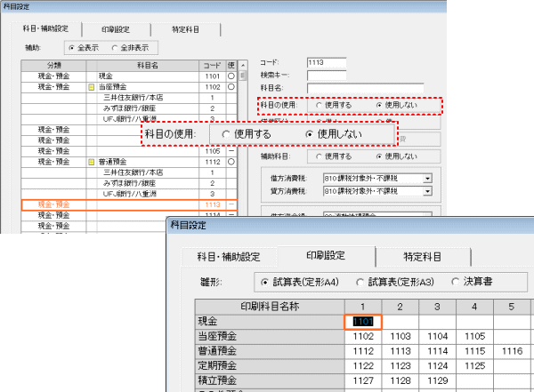Image resolution: width=534 pixels, height=392 pixels.
Task: Click the 検索キー input field
Action: pos(327,76)
